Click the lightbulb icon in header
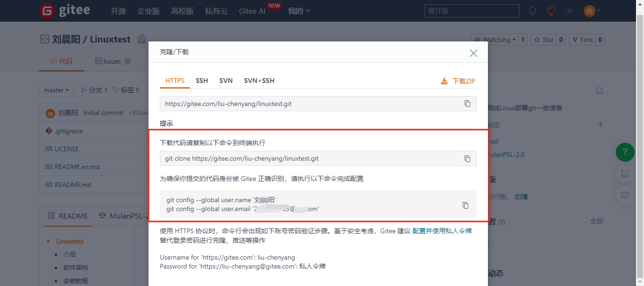This screenshot has width=644, height=286. click(551, 11)
